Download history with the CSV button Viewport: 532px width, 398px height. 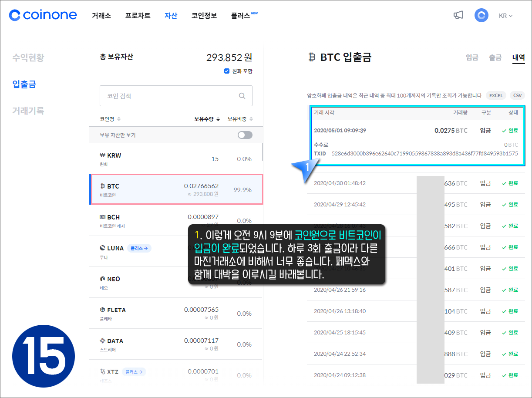[517, 95]
